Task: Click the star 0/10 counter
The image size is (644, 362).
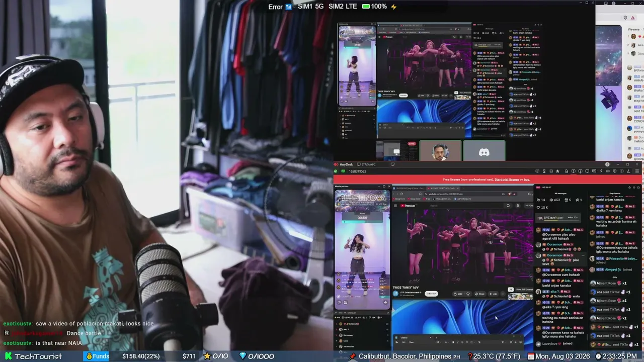Action: (x=215, y=356)
